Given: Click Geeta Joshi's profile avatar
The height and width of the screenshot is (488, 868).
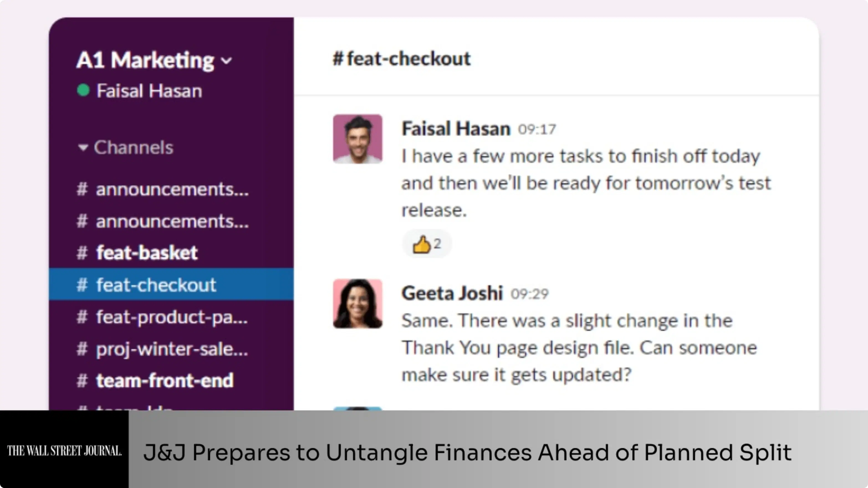Looking at the screenshot, I should [357, 303].
